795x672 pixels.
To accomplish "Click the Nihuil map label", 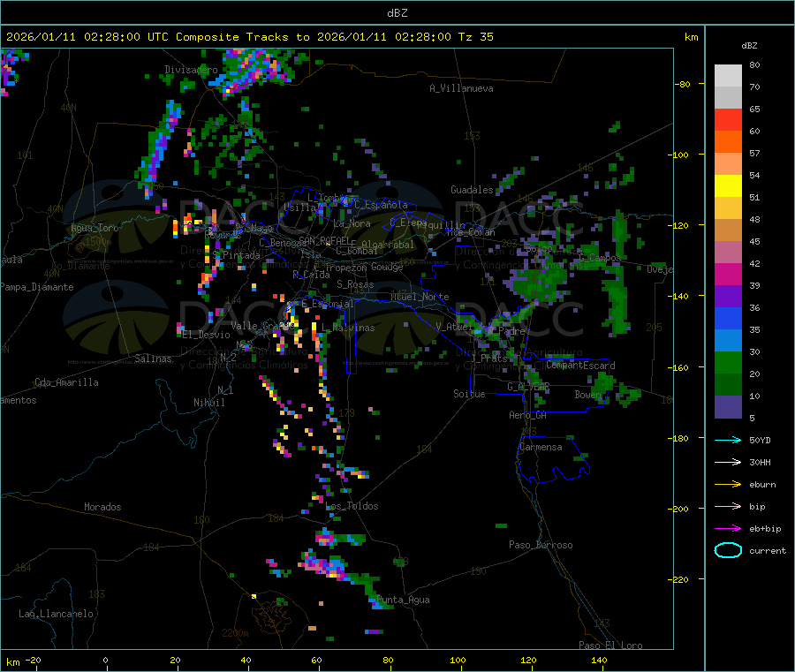I will [x=208, y=403].
